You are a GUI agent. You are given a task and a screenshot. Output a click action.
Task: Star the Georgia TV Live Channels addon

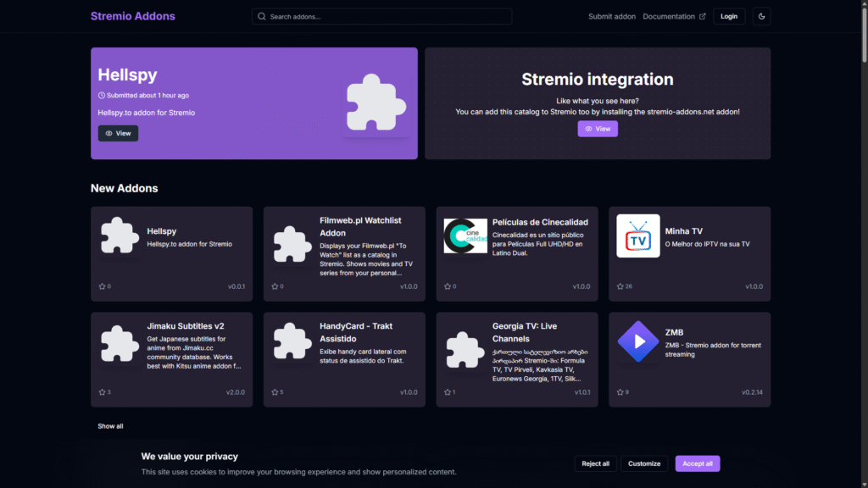tap(448, 392)
